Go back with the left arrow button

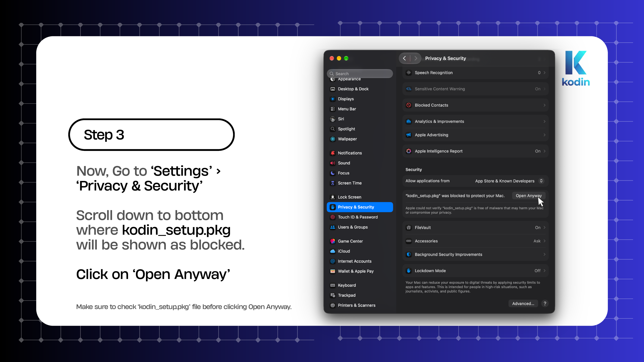click(x=404, y=58)
